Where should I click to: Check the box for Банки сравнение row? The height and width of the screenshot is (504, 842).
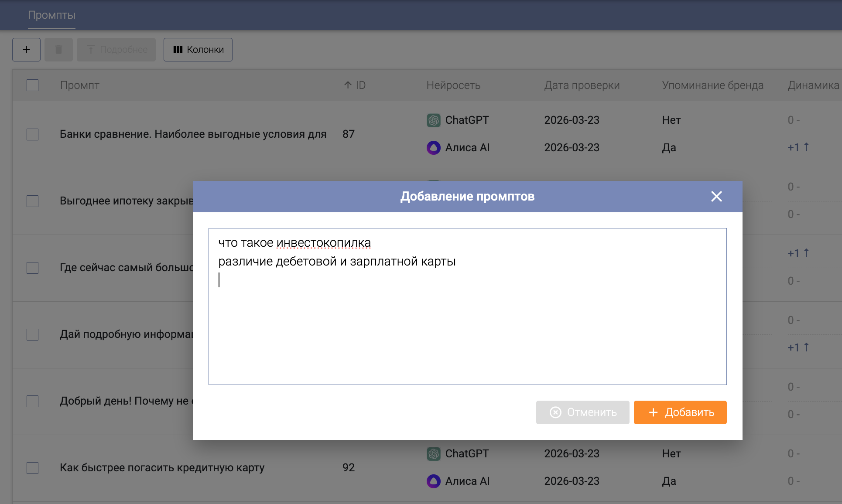point(33,134)
